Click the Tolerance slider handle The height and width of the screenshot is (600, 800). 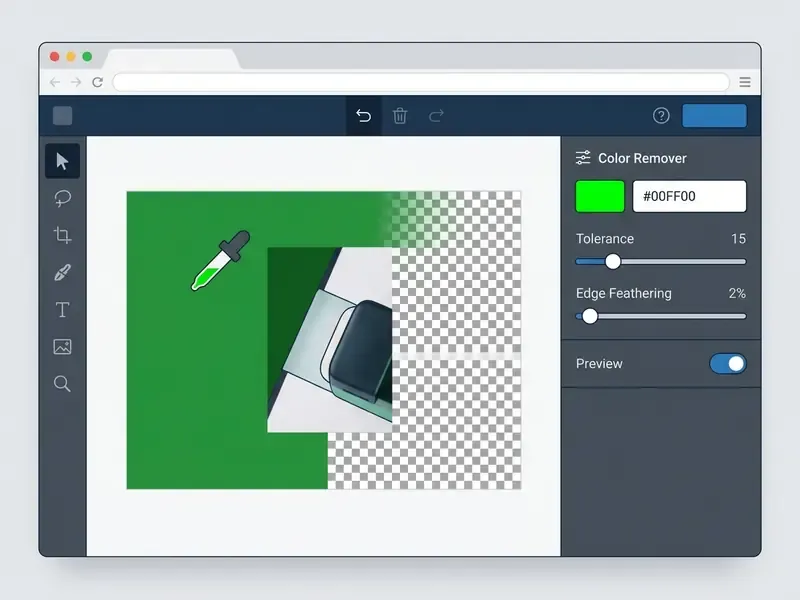tap(613, 262)
